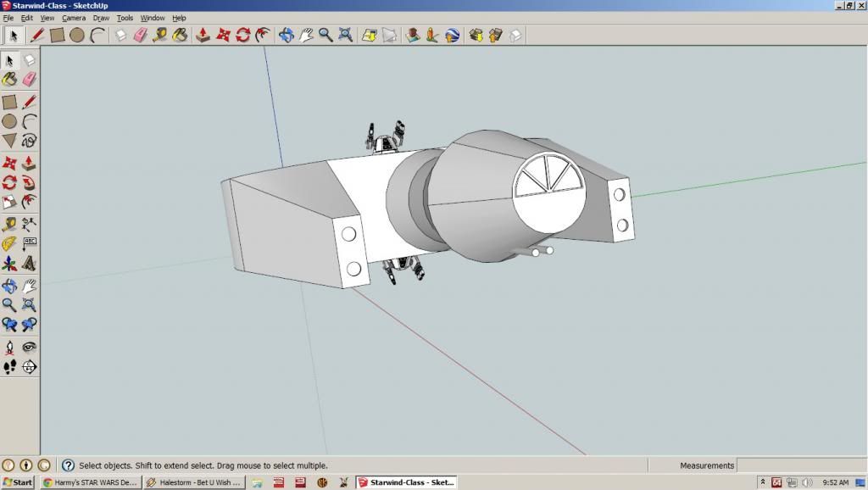Screen dimensions: 868x490
Task: Click the Section Plane tool icon
Action: coord(29,367)
